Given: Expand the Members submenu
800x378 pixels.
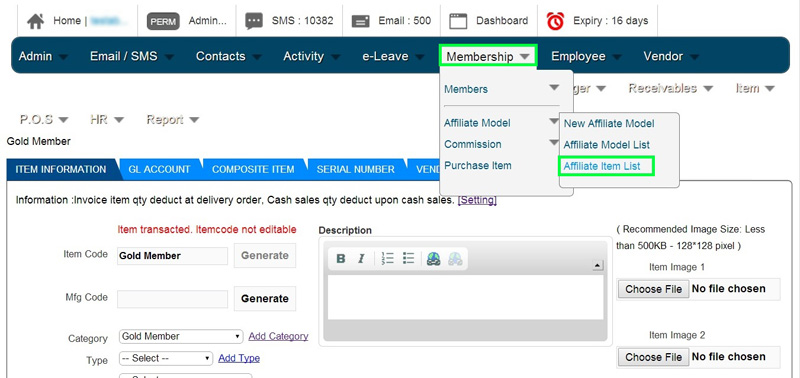Looking at the screenshot, I should pyautogui.click(x=502, y=89).
